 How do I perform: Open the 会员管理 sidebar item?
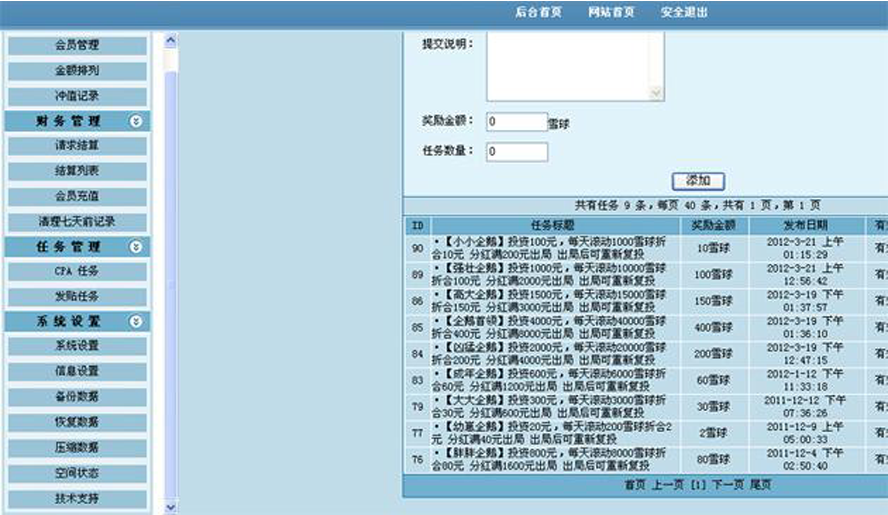tap(77, 45)
